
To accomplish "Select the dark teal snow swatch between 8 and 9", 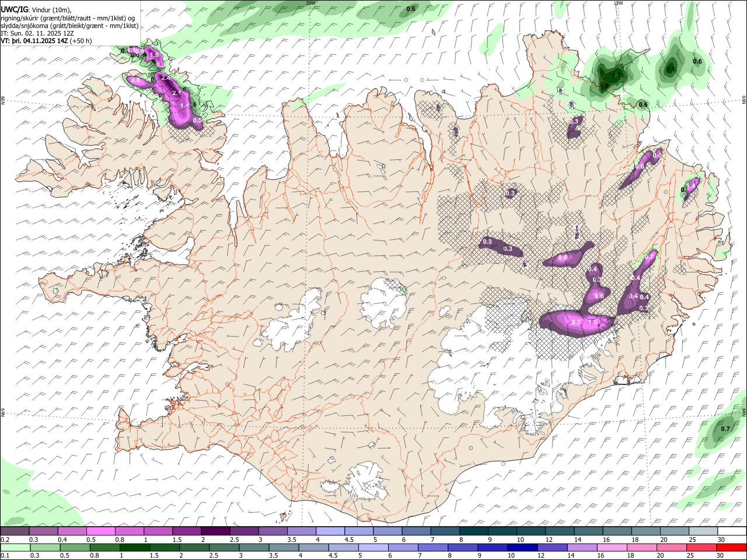I will [x=474, y=531].
